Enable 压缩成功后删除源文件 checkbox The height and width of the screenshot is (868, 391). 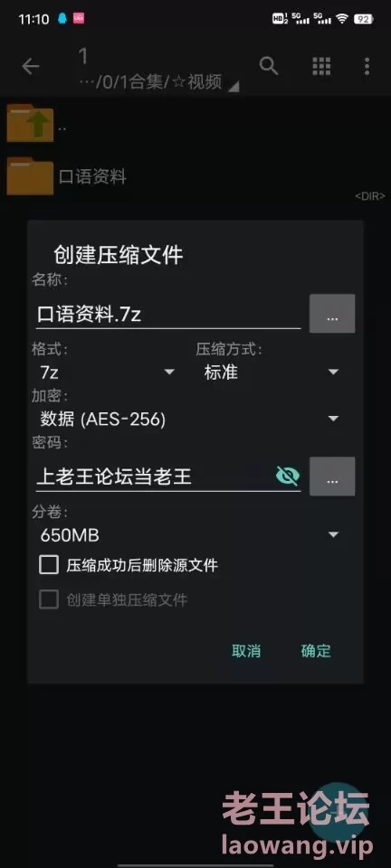[x=49, y=564]
